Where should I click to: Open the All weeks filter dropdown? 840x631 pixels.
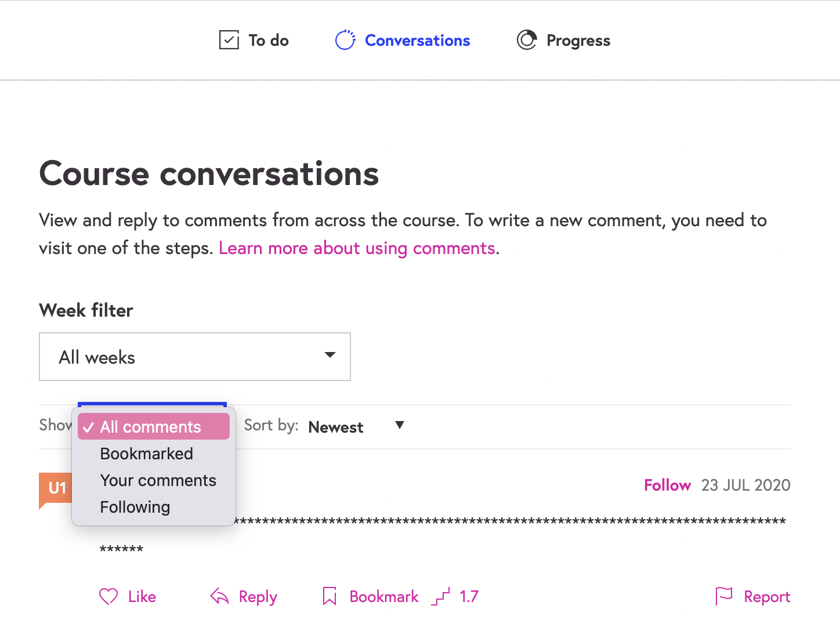[194, 357]
